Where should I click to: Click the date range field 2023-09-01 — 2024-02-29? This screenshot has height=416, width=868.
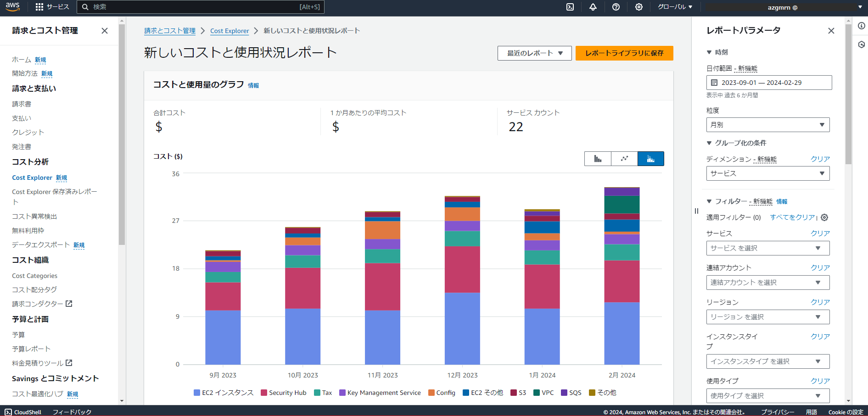769,83
